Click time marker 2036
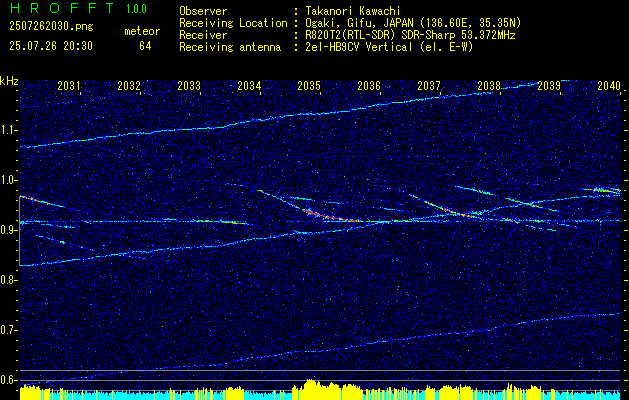Screen dimensions: 629x400 coord(369,85)
